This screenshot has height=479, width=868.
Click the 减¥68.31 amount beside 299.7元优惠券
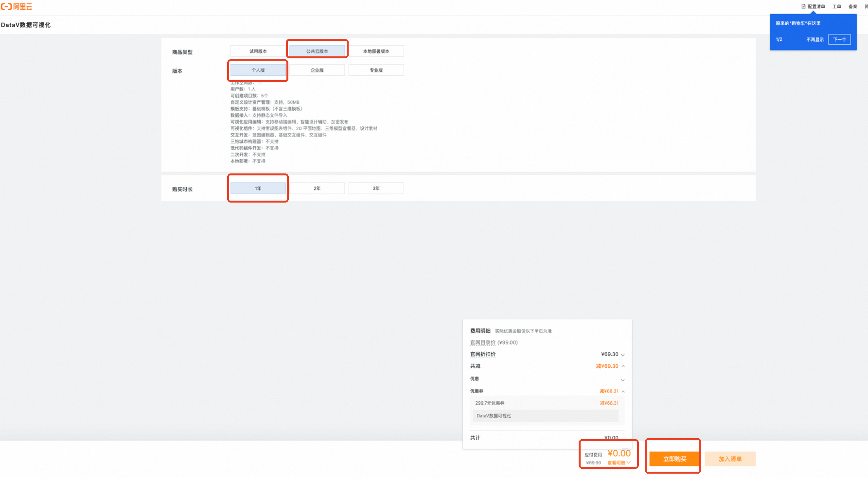click(609, 403)
